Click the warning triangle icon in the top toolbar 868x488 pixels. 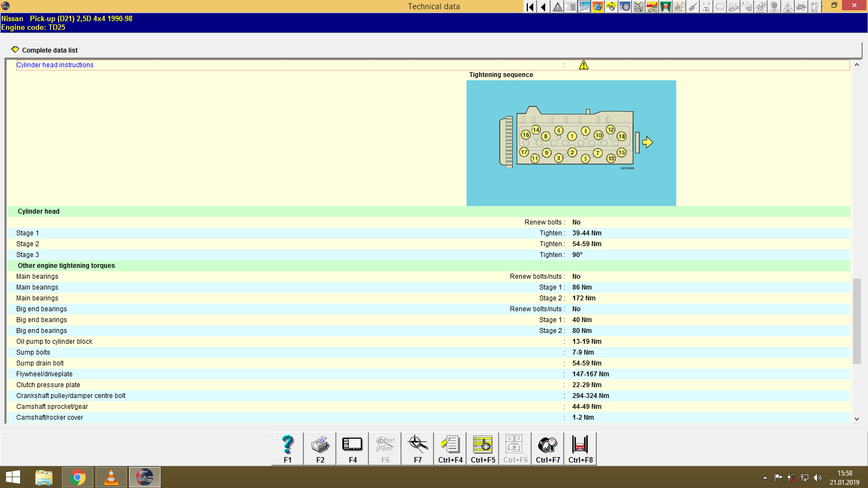pyautogui.click(x=557, y=7)
